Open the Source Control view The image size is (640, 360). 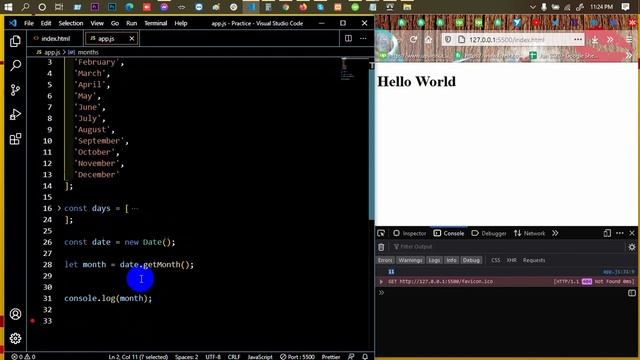[x=15, y=90]
